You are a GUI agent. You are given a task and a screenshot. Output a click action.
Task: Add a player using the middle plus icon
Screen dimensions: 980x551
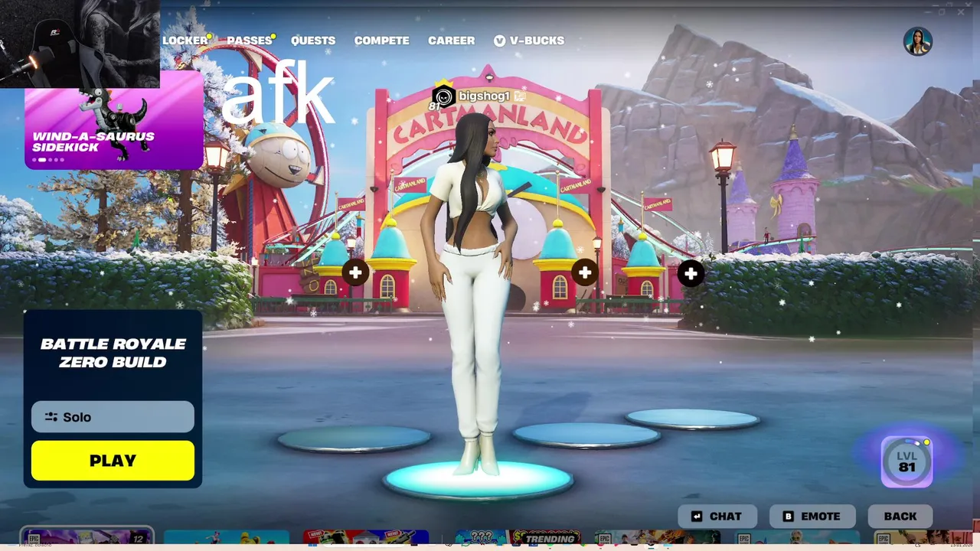pos(585,272)
